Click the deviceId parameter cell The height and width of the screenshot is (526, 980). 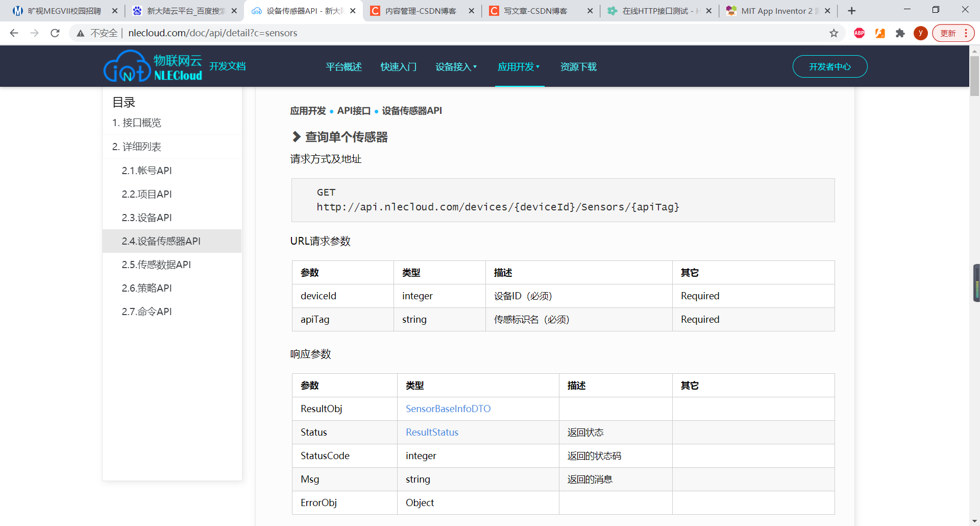(343, 296)
